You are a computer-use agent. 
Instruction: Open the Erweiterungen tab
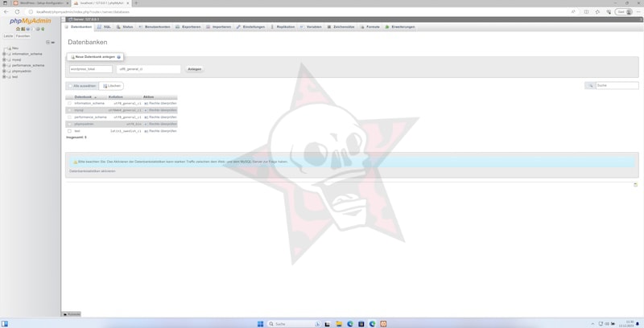[400, 27]
